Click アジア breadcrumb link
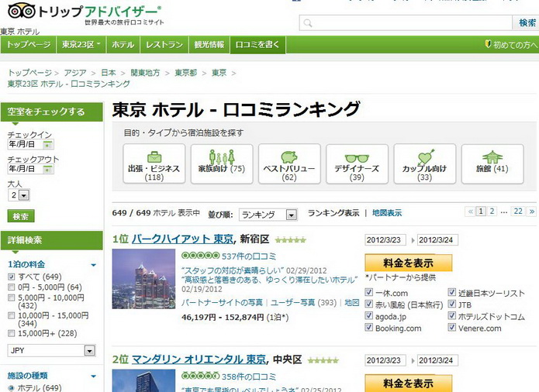Viewport: 539px width, 392px height. click(x=75, y=73)
